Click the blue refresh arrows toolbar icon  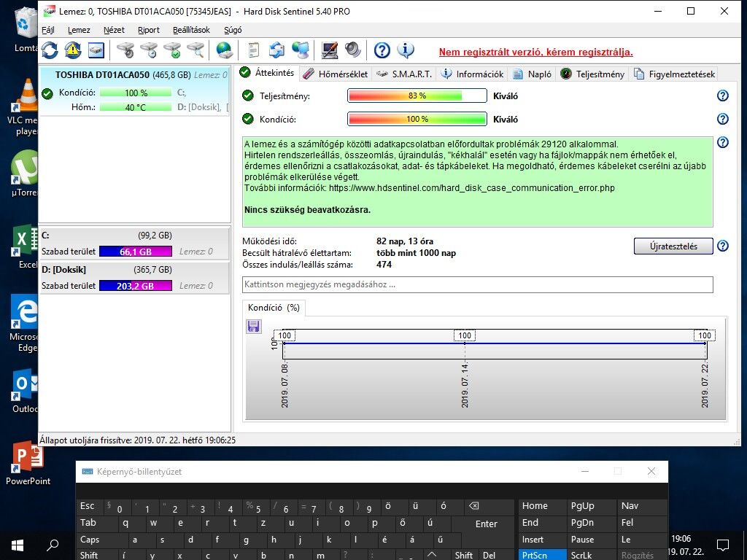pyautogui.click(x=50, y=50)
